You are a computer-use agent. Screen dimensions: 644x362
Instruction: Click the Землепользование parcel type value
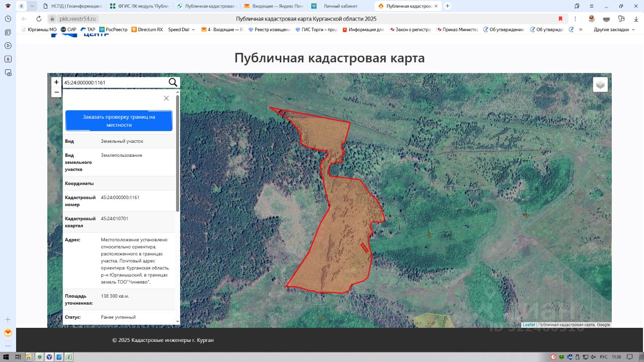(x=121, y=155)
